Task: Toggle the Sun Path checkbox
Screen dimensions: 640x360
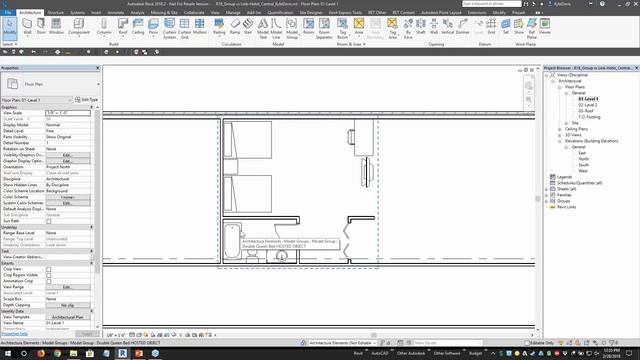Action: pos(49,221)
